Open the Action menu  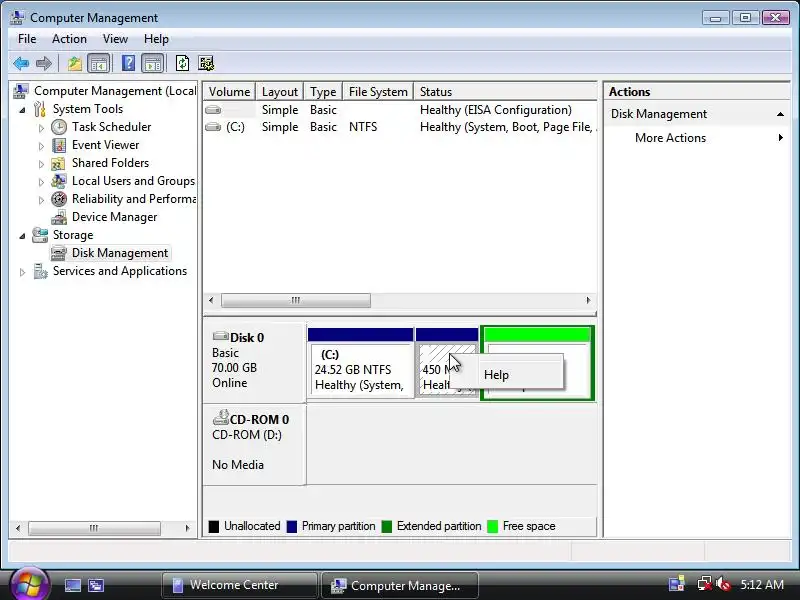click(x=69, y=39)
